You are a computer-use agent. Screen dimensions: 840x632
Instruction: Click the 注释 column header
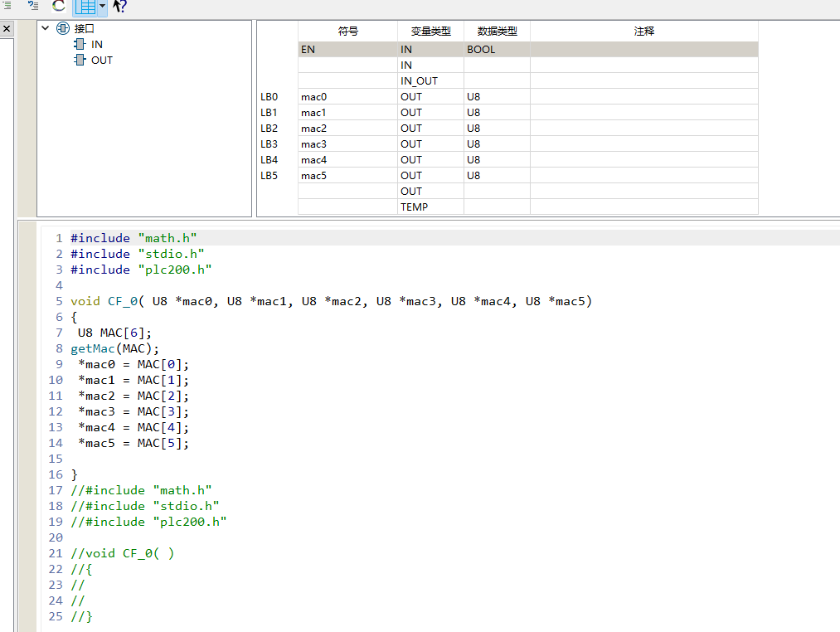point(644,31)
